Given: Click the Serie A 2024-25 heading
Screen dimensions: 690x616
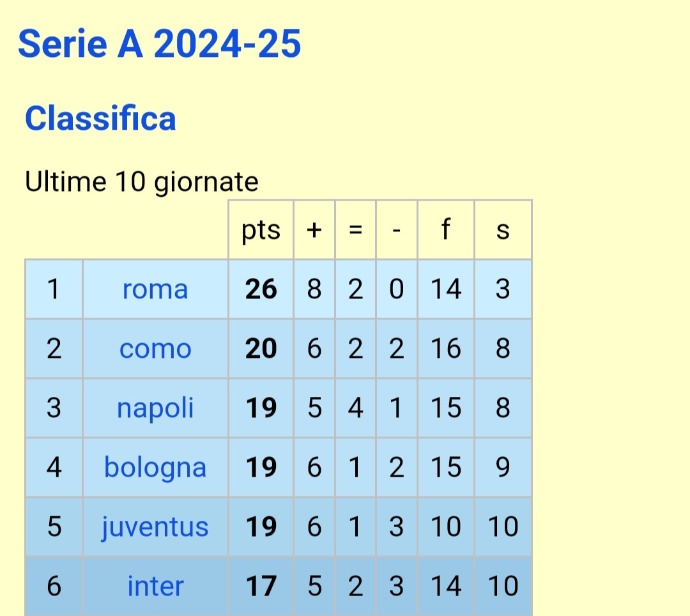Looking at the screenshot, I should point(159,43).
